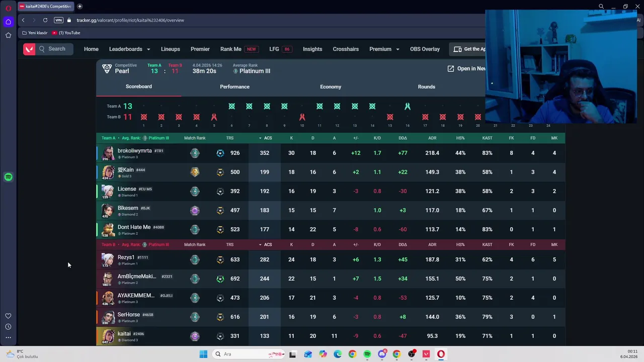
Task: Click the round 1 Team B win marker
Action: click(x=143, y=117)
